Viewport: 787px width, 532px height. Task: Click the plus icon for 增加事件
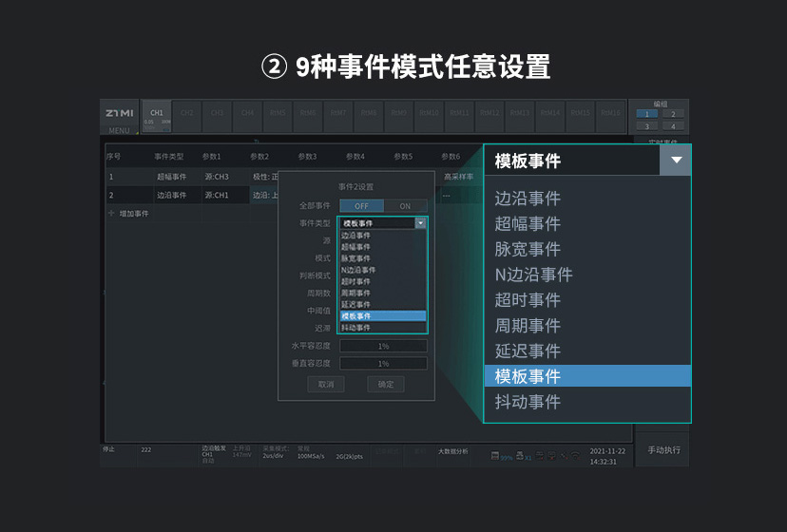tap(111, 214)
